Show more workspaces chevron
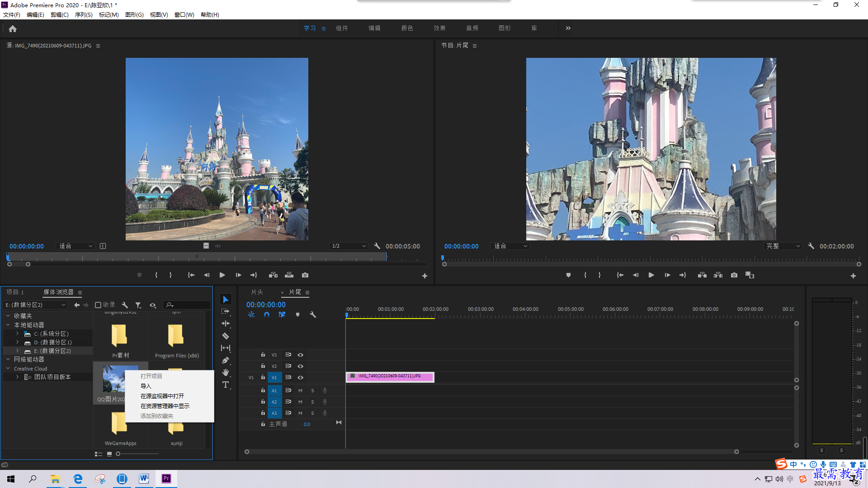The height and width of the screenshot is (488, 868). pos(568,28)
